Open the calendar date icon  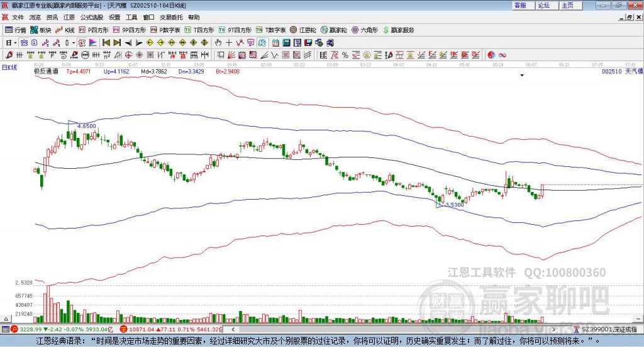275,43
